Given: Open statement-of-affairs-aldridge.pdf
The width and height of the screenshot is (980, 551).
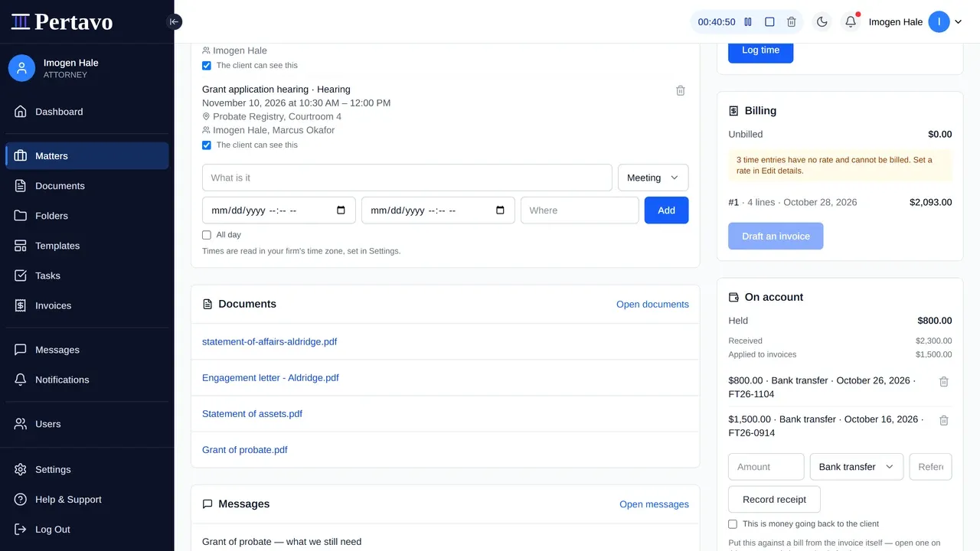Looking at the screenshot, I should click(269, 342).
